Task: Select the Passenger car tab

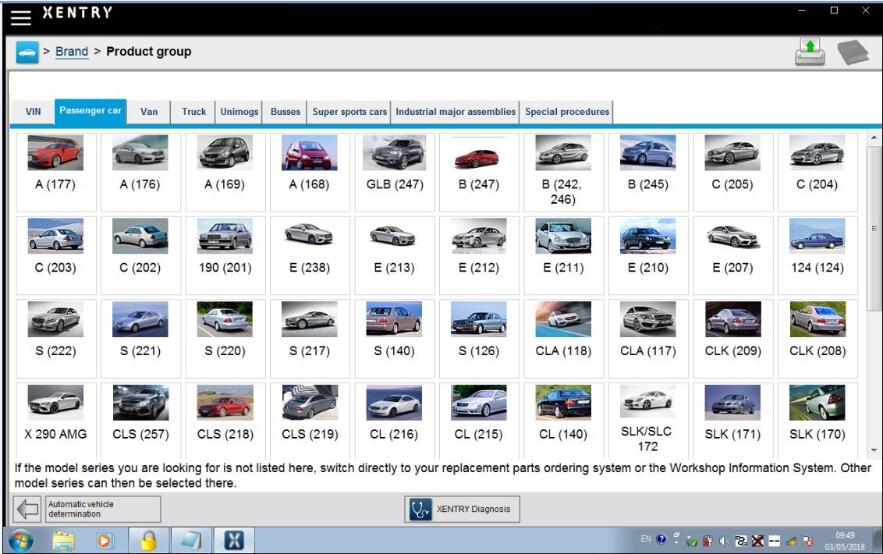Action: point(90,111)
